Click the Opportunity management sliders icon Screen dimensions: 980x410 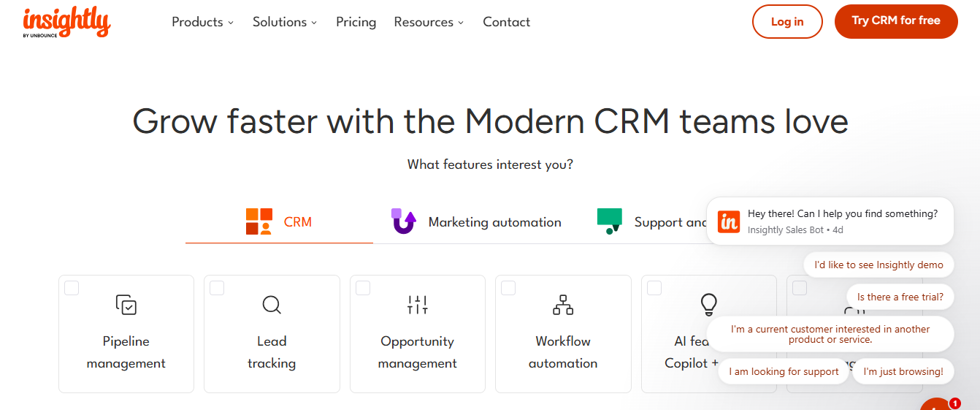(x=418, y=305)
